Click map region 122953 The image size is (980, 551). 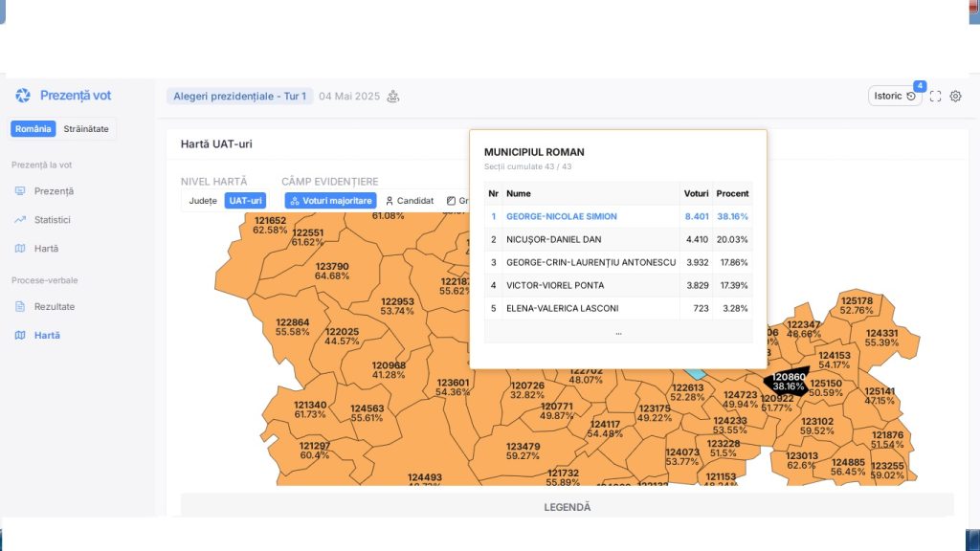click(397, 306)
